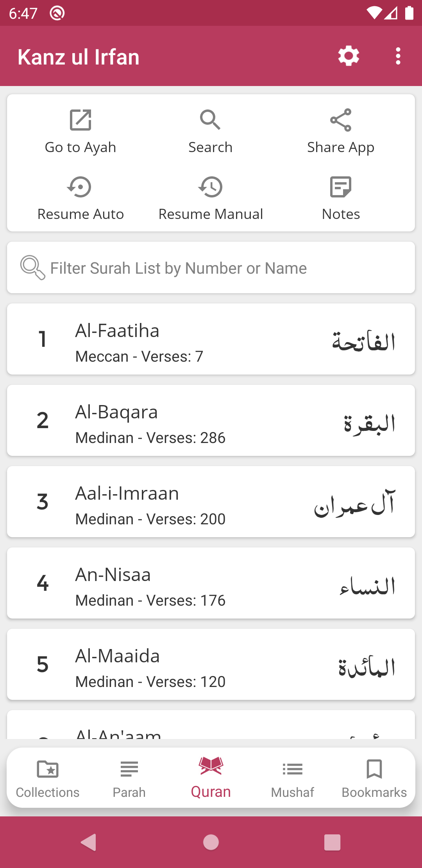Select surah Aal-i-Imraan
Image resolution: width=422 pixels, height=868 pixels.
211,502
